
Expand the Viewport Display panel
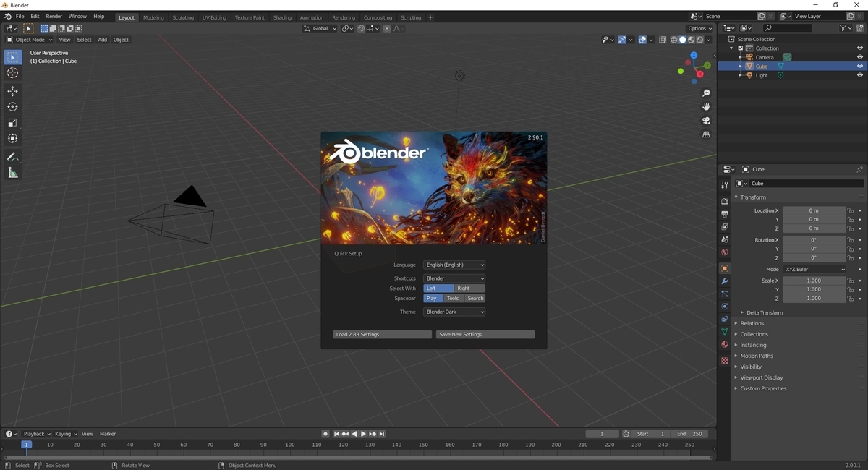pyautogui.click(x=761, y=377)
